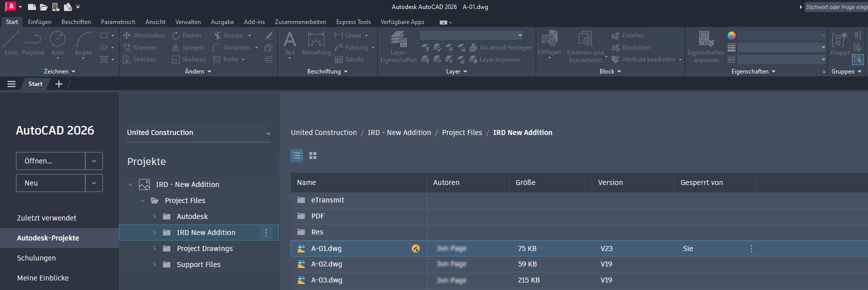
Task: Switch to grid view of files
Action: tap(313, 155)
